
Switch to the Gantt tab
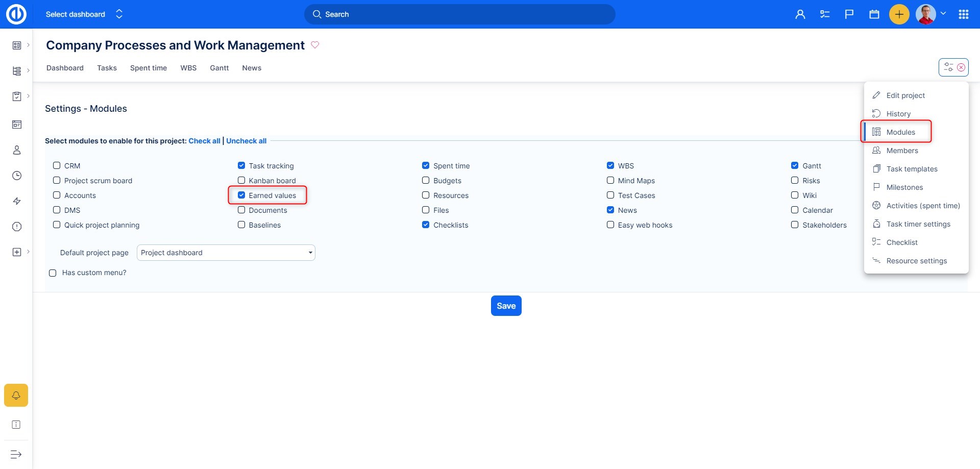coord(219,68)
